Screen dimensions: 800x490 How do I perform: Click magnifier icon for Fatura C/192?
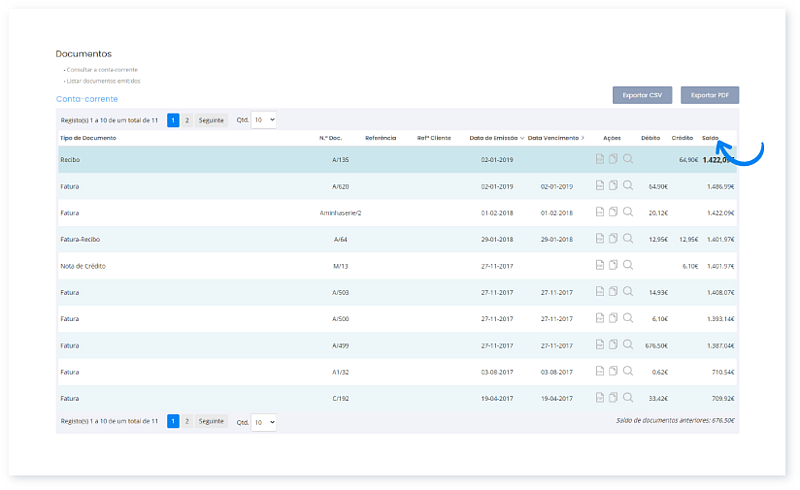628,398
